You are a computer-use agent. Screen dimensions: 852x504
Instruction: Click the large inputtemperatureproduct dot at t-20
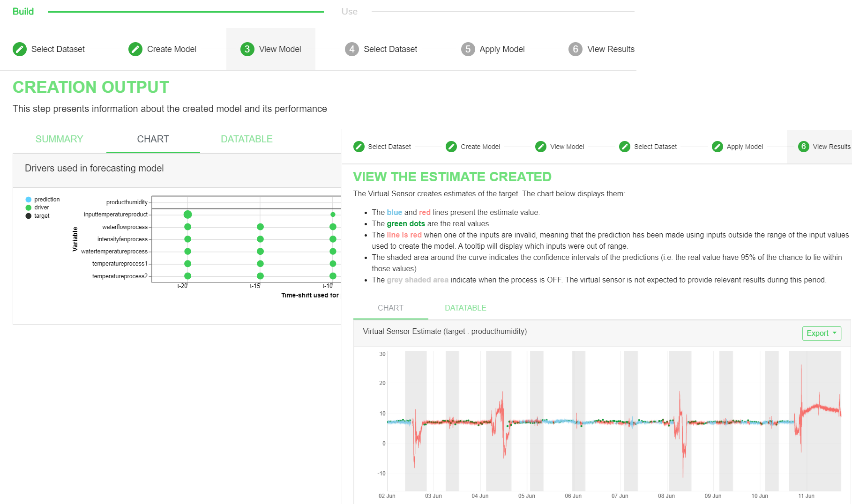(x=188, y=215)
